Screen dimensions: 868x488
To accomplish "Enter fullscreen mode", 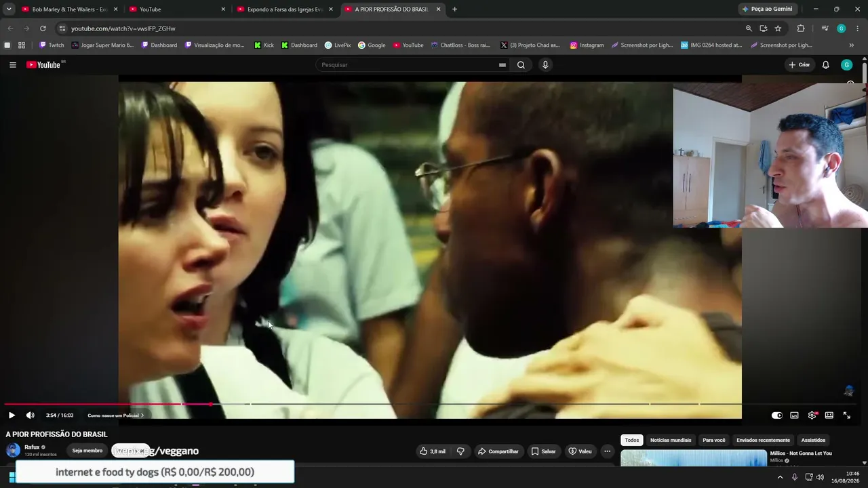I will tap(847, 415).
